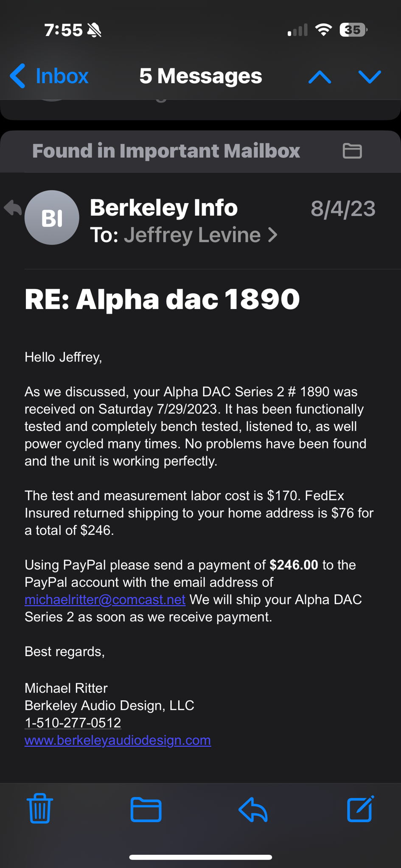Expand recipient details chevron after Jeffrey Levine
401x868 pixels.
click(273, 235)
